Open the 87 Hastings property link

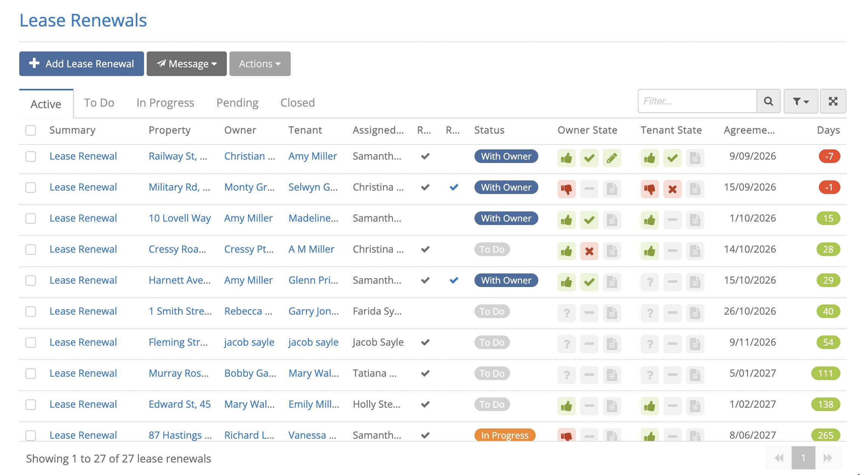tap(180, 435)
